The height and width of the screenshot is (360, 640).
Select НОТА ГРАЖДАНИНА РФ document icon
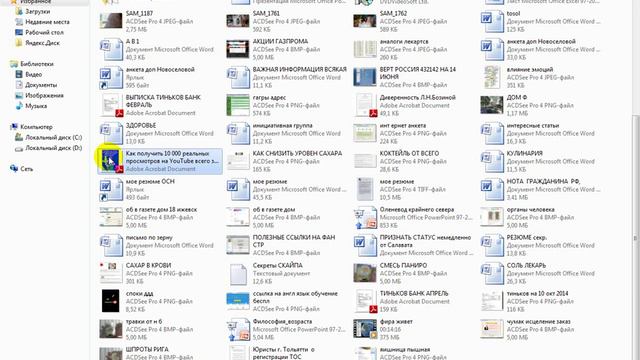coord(492,190)
